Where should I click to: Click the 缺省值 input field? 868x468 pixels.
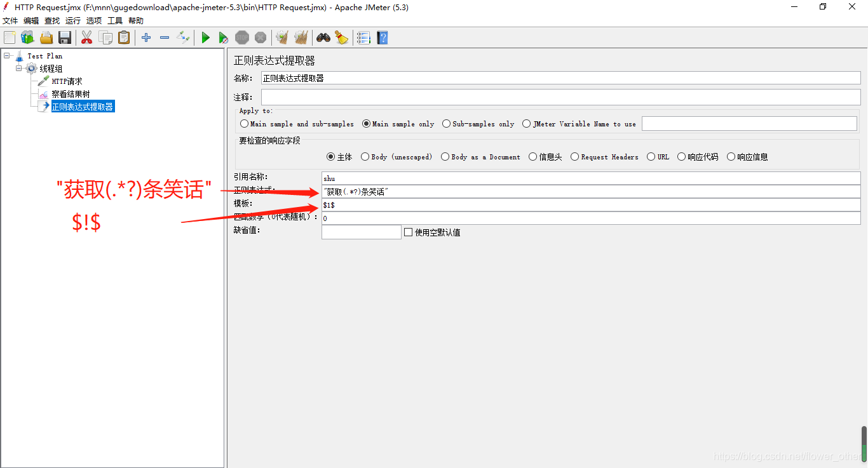point(362,232)
